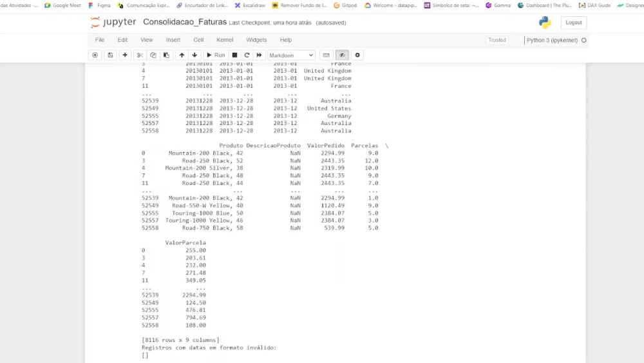Open the Edit menu
The image size is (644, 363).
[x=122, y=40]
